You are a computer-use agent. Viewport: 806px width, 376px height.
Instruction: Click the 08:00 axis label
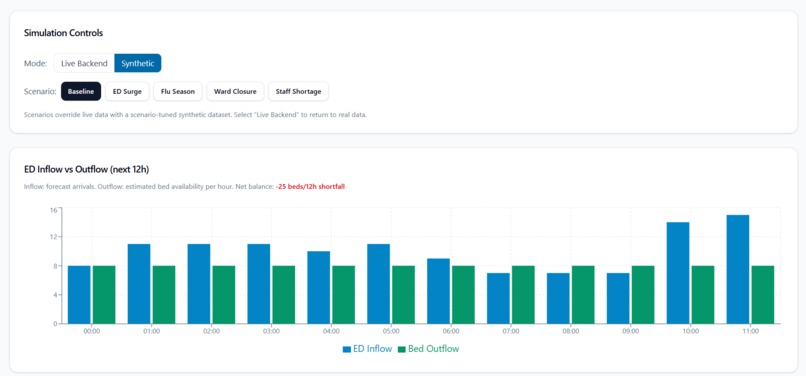point(571,332)
